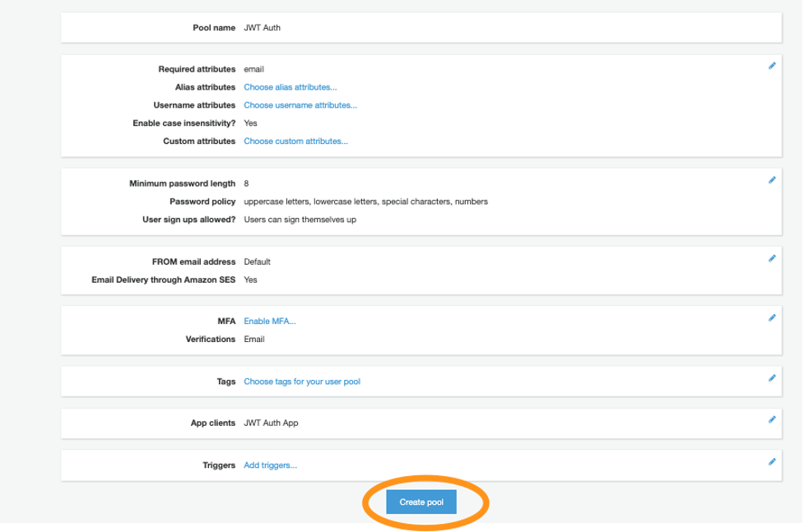Screen dimensions: 804x532
Task: Edit the FROM email address section
Action: click(x=771, y=257)
